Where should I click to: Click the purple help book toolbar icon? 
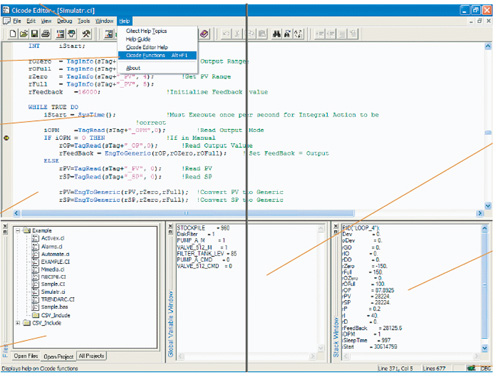[x=204, y=34]
